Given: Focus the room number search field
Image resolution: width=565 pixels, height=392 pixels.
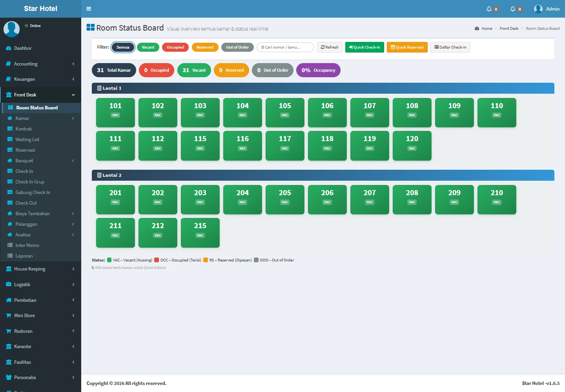Looking at the screenshot, I should pos(285,47).
